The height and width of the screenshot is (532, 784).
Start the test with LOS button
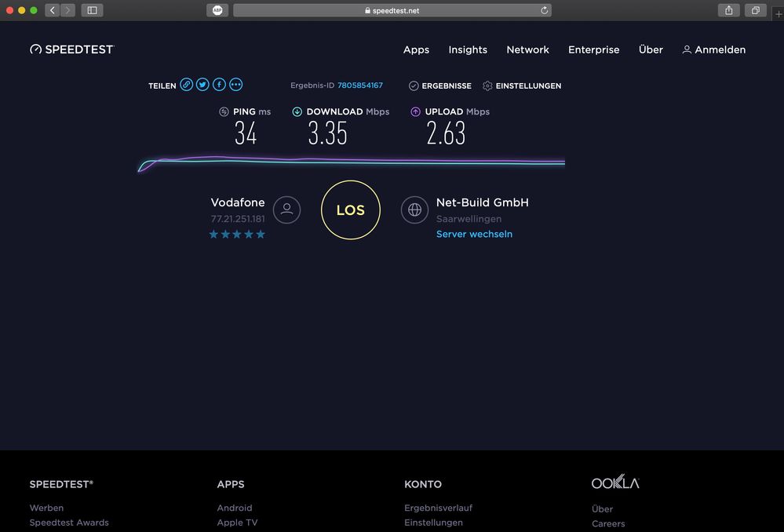[x=351, y=210]
